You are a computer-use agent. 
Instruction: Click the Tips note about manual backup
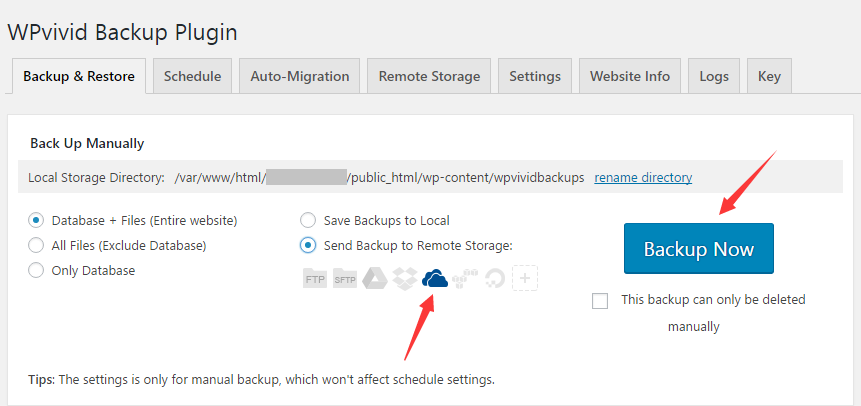pyautogui.click(x=261, y=380)
